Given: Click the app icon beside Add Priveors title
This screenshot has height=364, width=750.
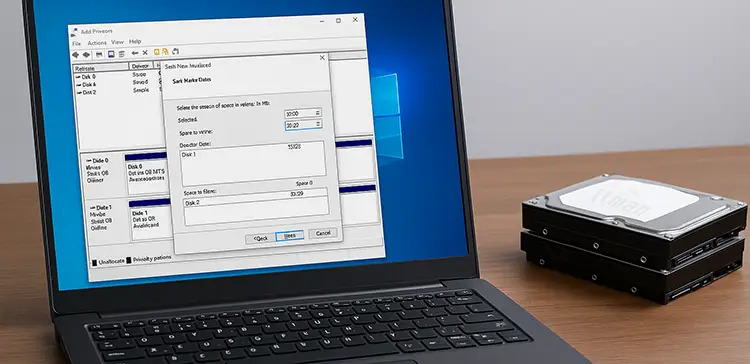Looking at the screenshot, I should coord(74,33).
